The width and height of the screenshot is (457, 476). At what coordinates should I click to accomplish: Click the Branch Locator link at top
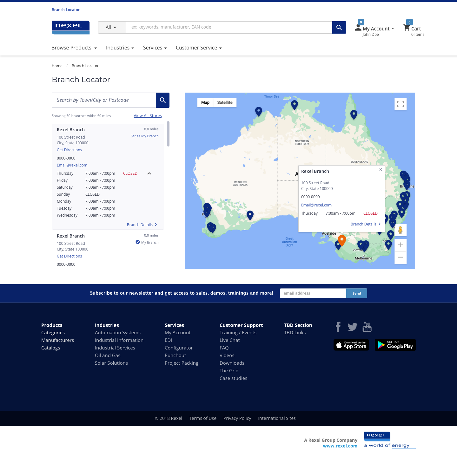(66, 10)
